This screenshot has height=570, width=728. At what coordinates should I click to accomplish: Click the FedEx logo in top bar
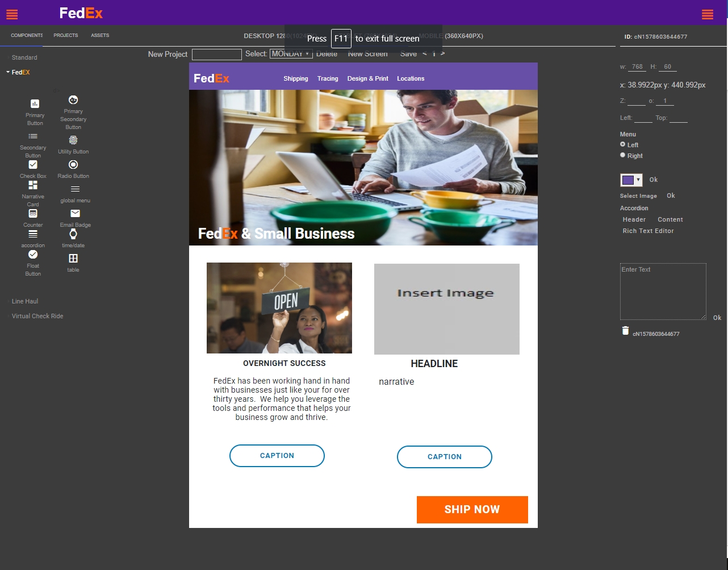[x=81, y=13]
